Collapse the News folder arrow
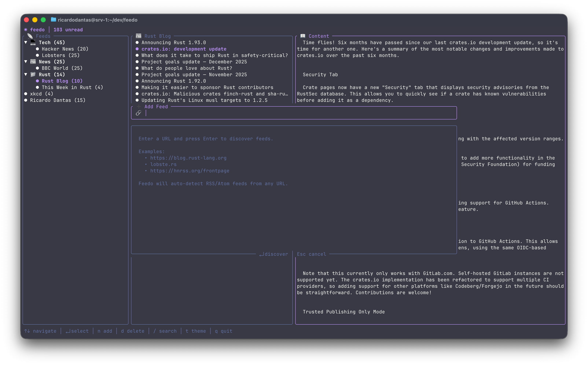The width and height of the screenshot is (588, 366). click(26, 62)
